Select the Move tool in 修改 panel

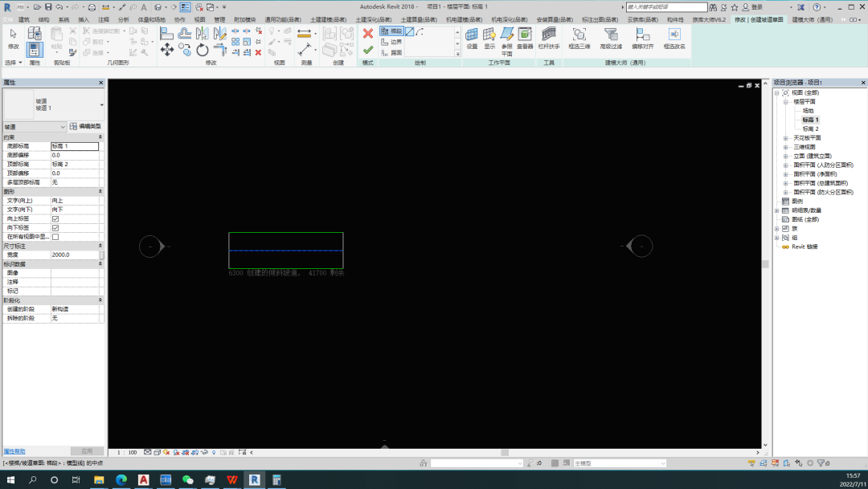(167, 51)
